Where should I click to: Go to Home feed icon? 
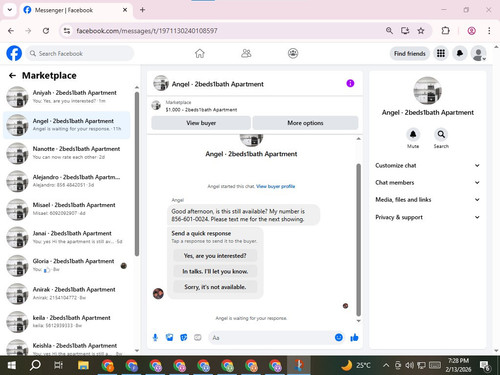200,53
